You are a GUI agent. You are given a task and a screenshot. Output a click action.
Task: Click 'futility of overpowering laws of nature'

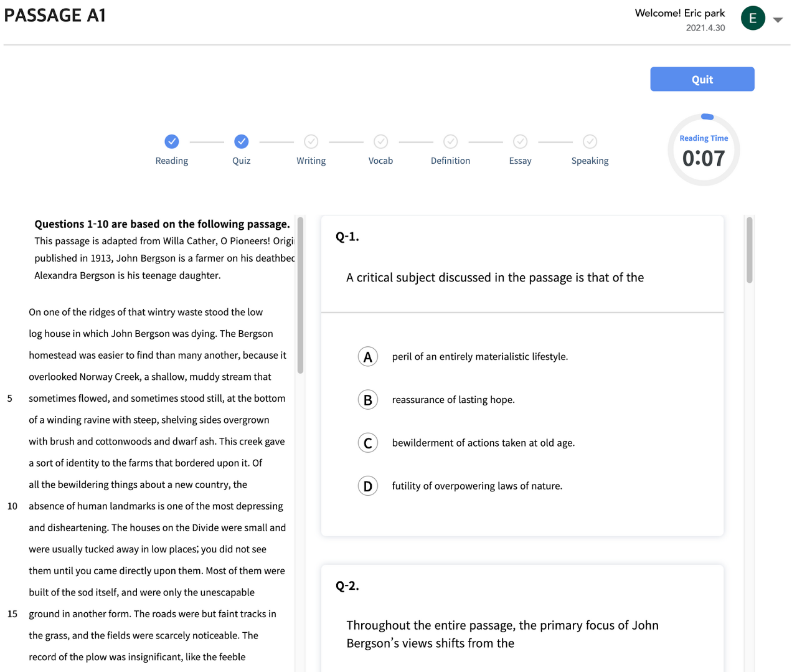click(477, 486)
